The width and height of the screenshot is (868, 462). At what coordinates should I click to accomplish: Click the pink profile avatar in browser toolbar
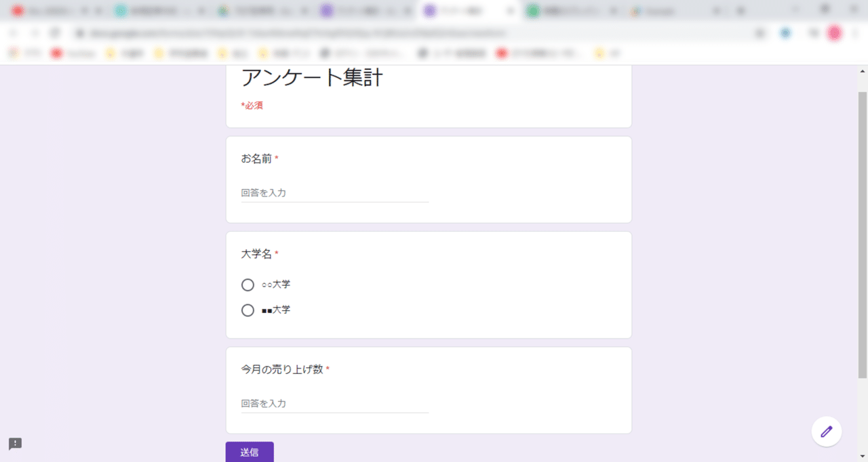[x=834, y=33]
